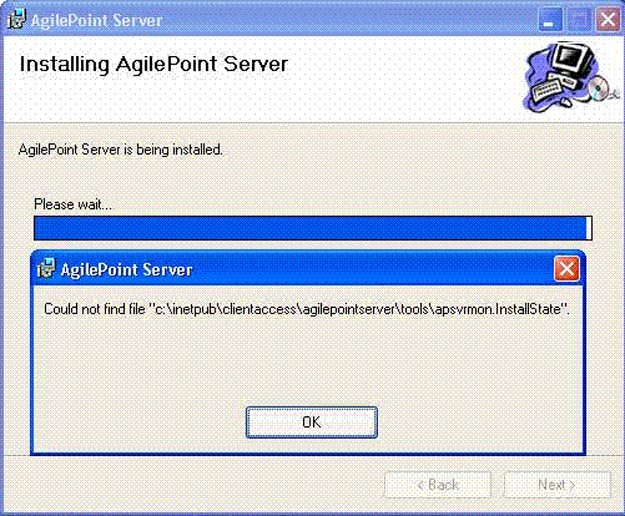Click the blue installation progress bar
Viewport: 625px width, 516px height.
click(300, 228)
